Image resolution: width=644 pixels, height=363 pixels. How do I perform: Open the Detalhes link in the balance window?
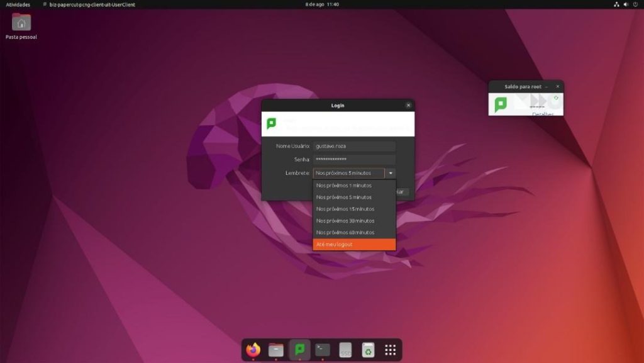tap(543, 114)
